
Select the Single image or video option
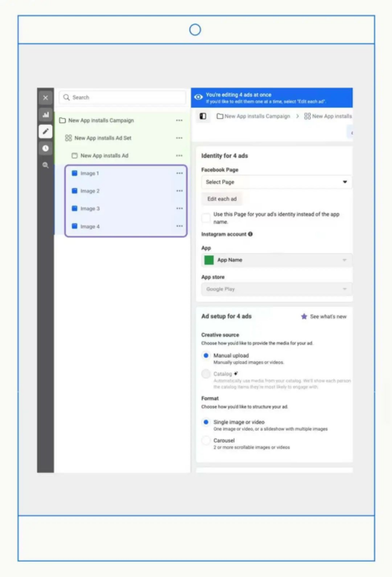tap(206, 422)
